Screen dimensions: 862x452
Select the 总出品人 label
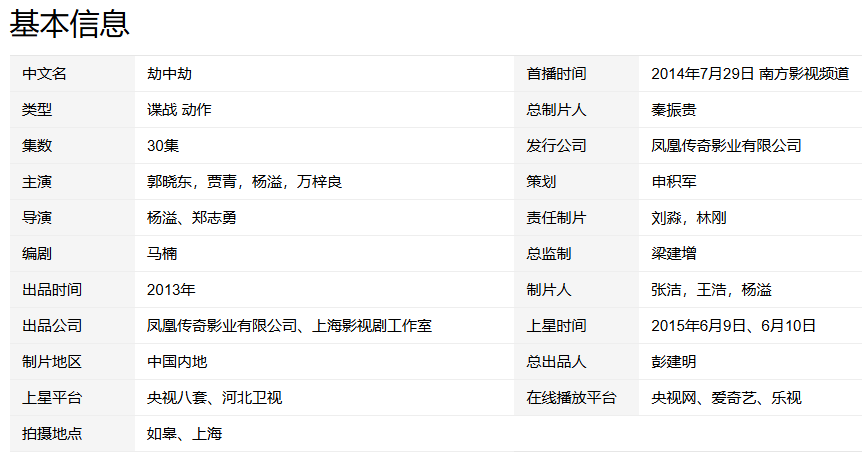pyautogui.click(x=556, y=362)
